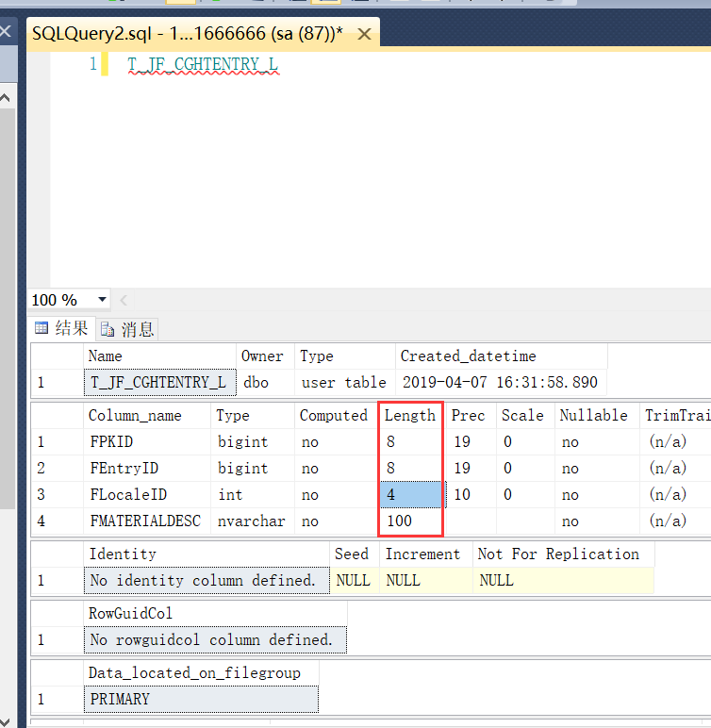Select the length cell showing 100
The width and height of the screenshot is (711, 728).
410,521
